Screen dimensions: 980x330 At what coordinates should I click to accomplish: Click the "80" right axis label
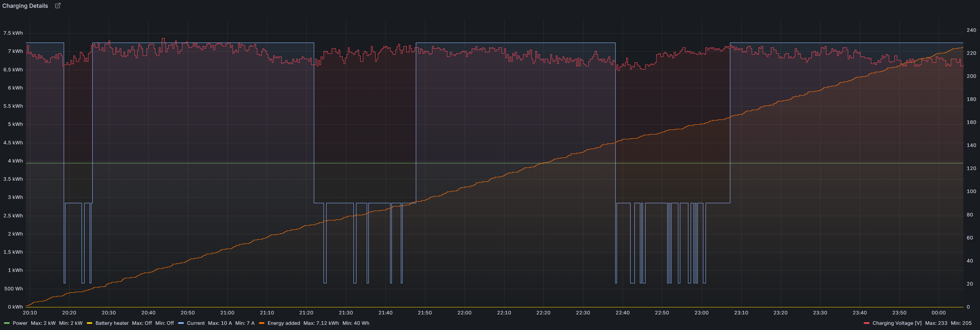click(x=970, y=215)
